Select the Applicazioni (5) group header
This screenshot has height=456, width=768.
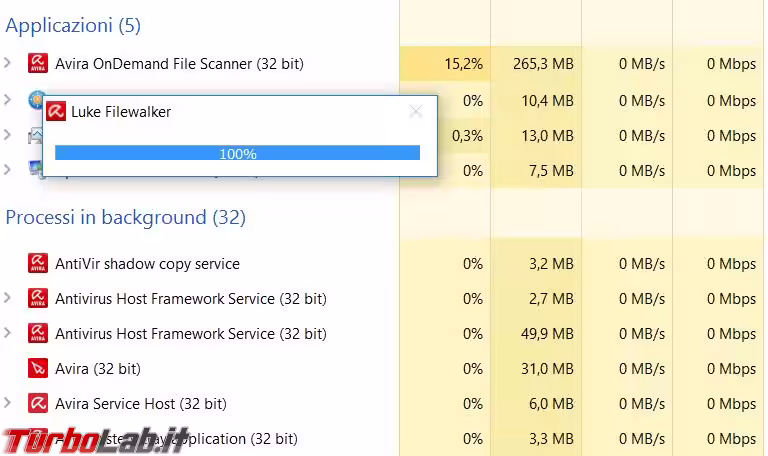tap(73, 23)
